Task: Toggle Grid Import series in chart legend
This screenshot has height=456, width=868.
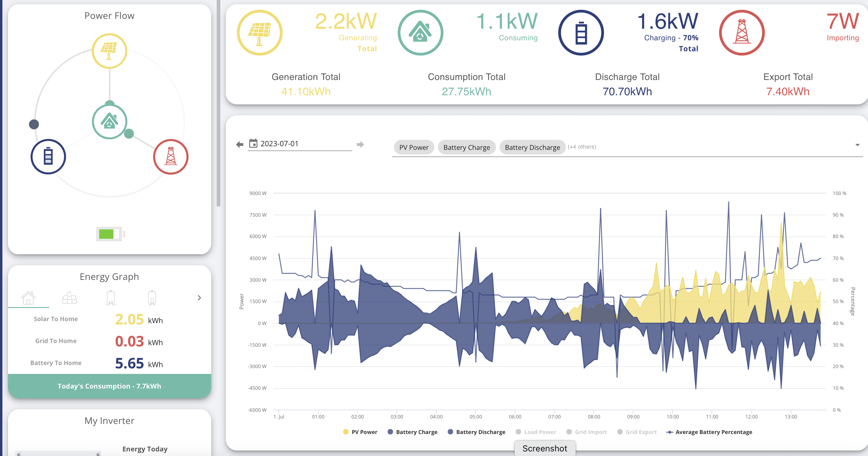Action: tap(587, 432)
